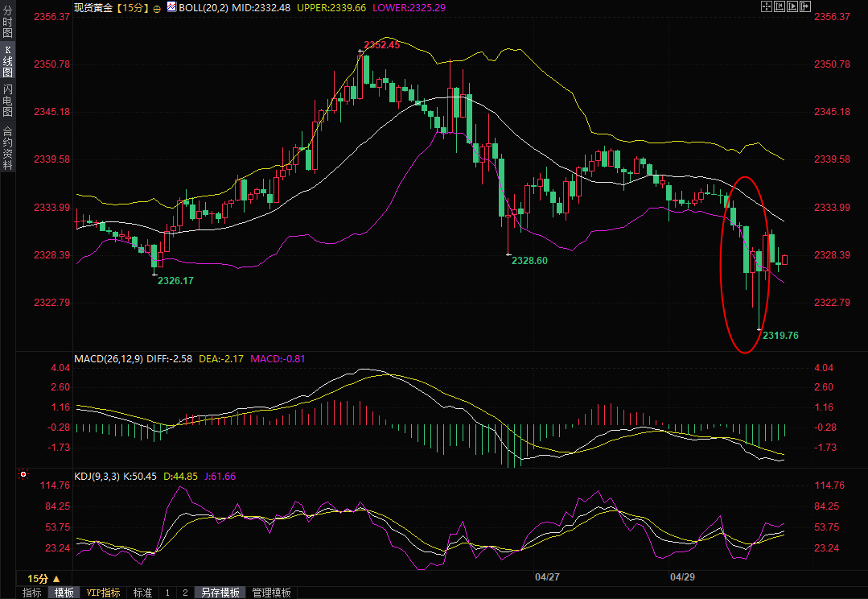Switch to 分时图 view in sidebar

click(x=7, y=23)
